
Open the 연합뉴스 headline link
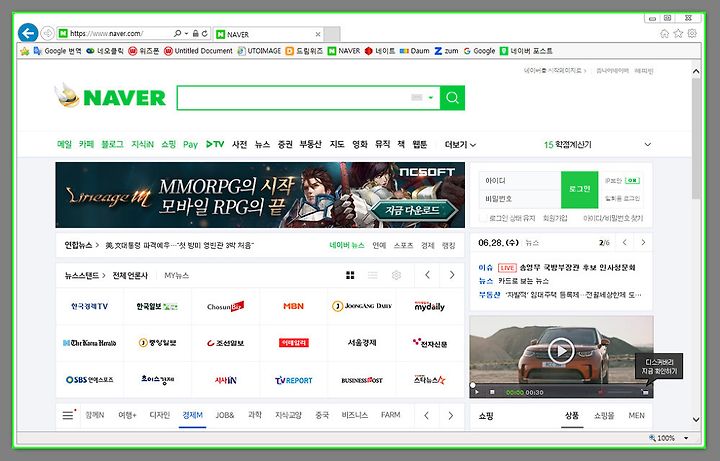coord(180,246)
